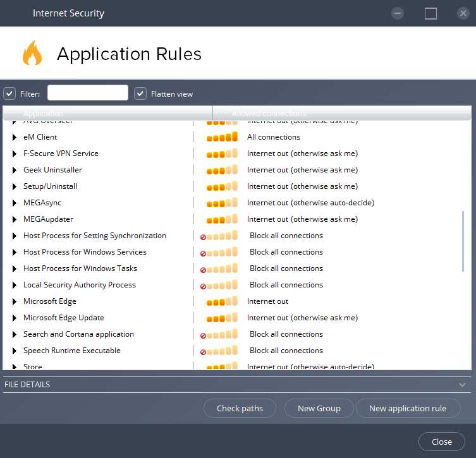Click the Check paths button
Image resolution: width=476 pixels, height=458 pixels.
[240, 408]
